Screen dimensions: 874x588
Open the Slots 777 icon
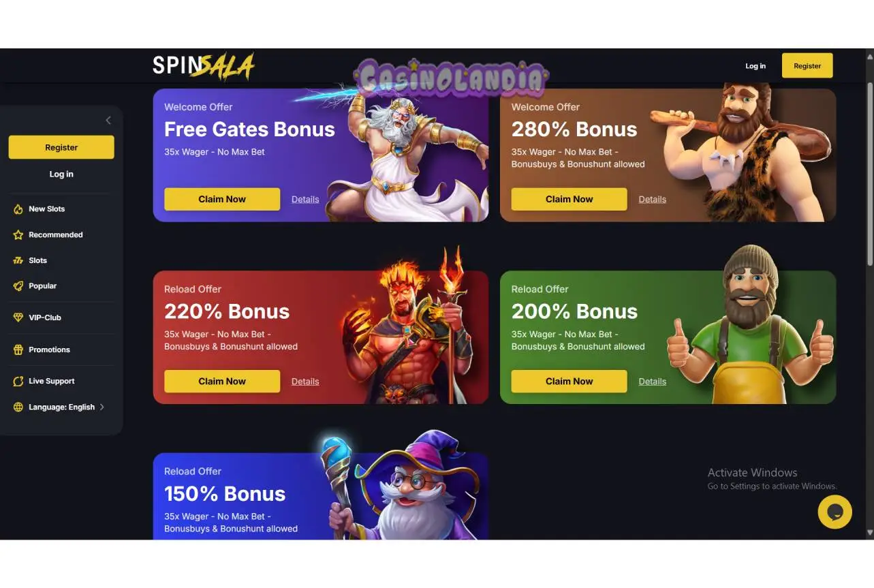18,260
